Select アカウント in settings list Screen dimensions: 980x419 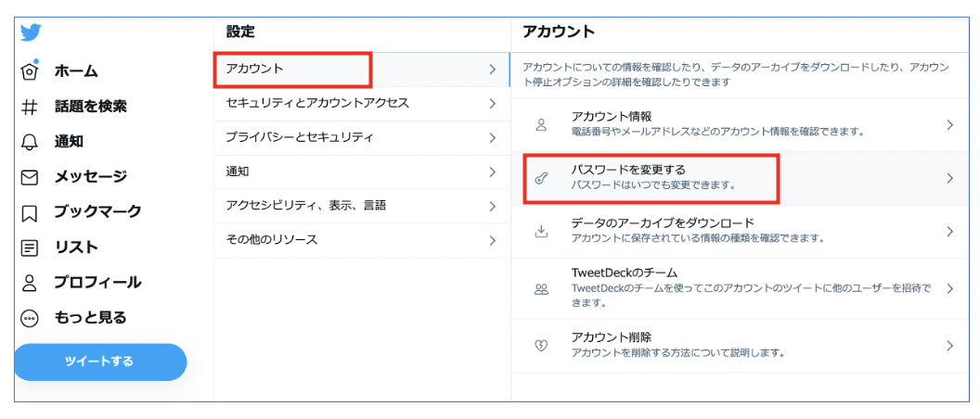363,70
